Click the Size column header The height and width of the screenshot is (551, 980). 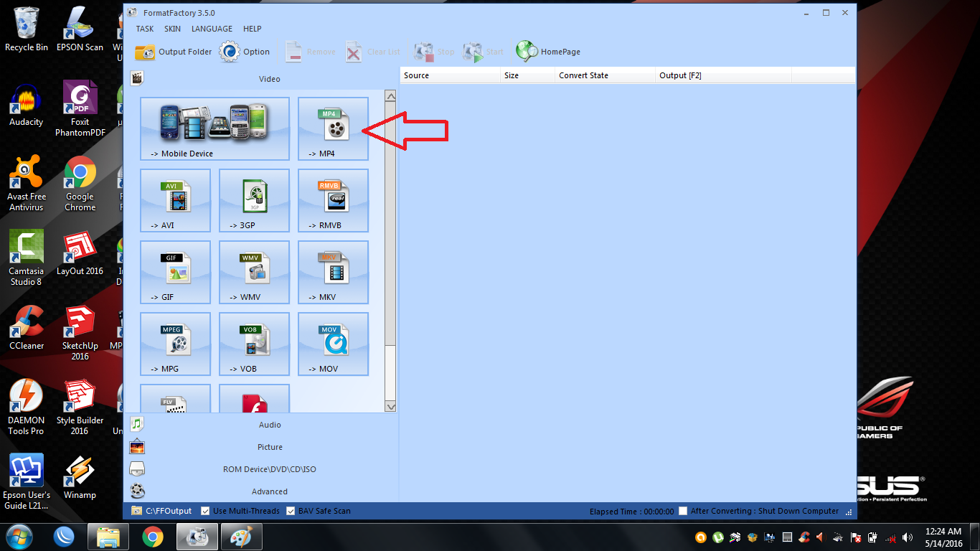click(x=527, y=75)
